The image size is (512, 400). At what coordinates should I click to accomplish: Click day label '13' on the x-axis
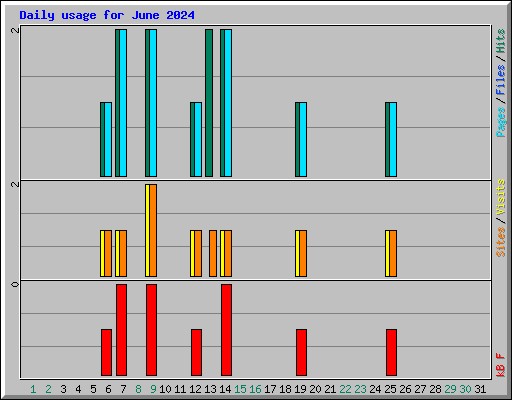(x=210, y=389)
